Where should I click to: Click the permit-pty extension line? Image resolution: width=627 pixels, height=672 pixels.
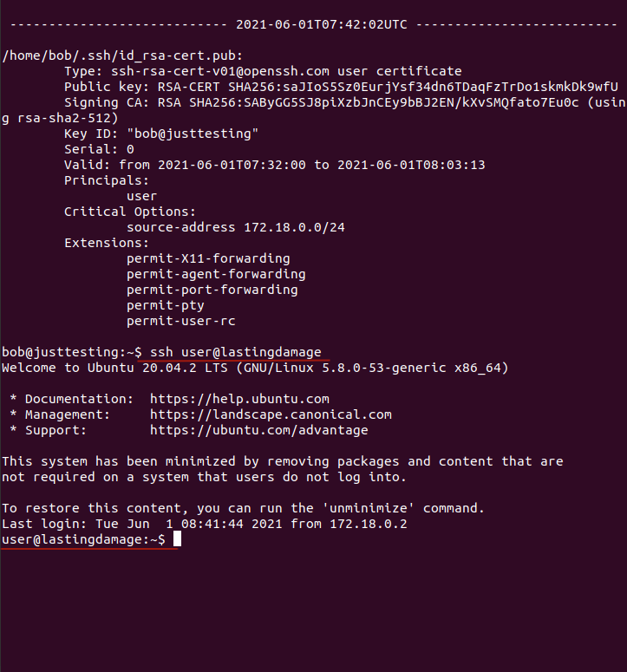166,305
